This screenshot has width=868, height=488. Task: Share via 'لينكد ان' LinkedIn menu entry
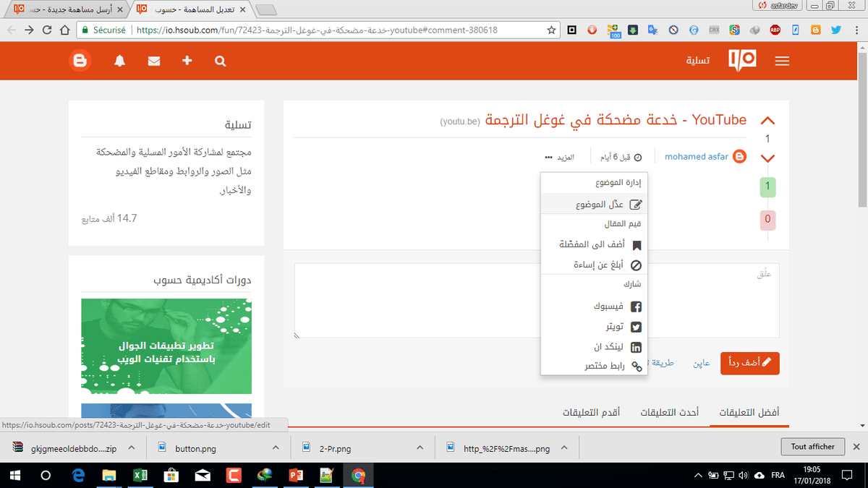click(x=594, y=347)
